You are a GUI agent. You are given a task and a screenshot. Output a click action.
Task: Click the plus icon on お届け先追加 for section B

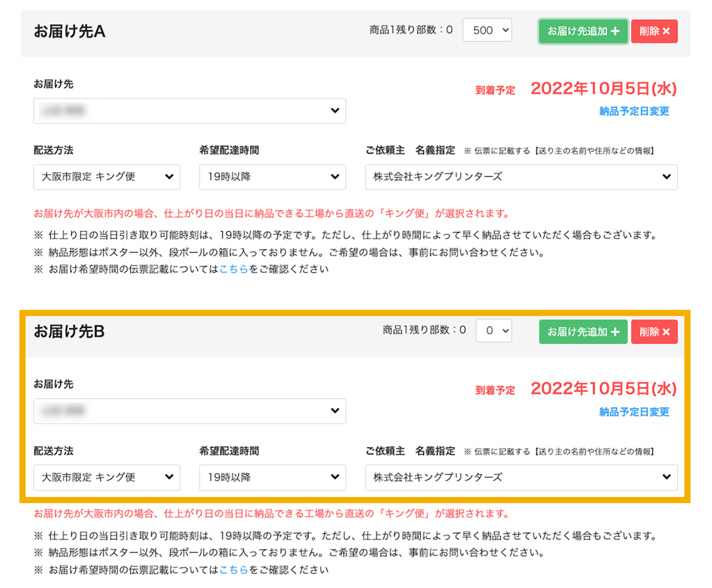[616, 331]
